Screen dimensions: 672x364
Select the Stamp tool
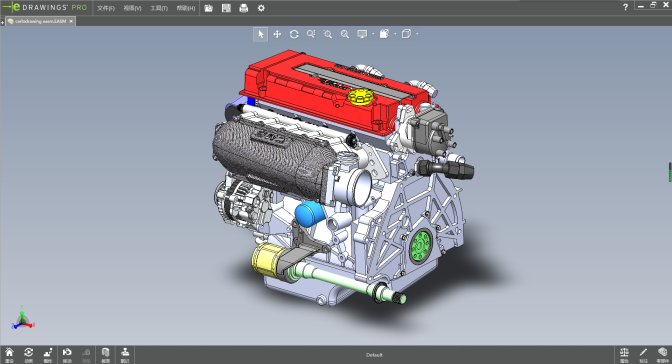pos(125,355)
